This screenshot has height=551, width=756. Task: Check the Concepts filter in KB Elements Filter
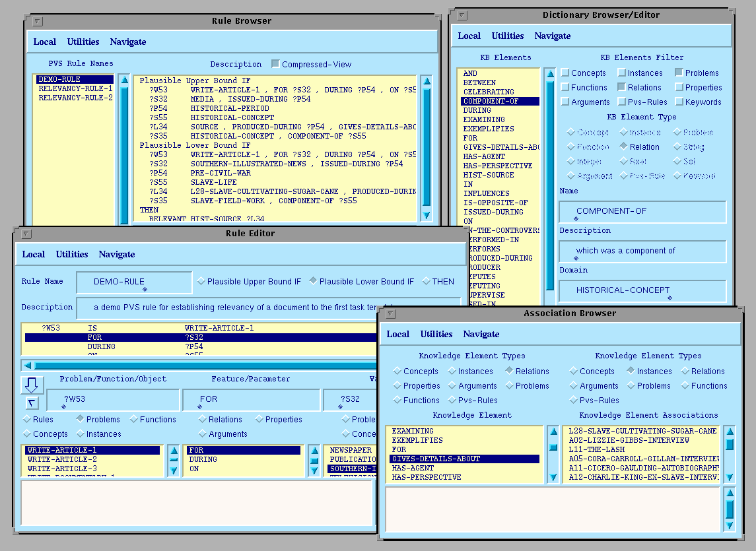(565, 73)
